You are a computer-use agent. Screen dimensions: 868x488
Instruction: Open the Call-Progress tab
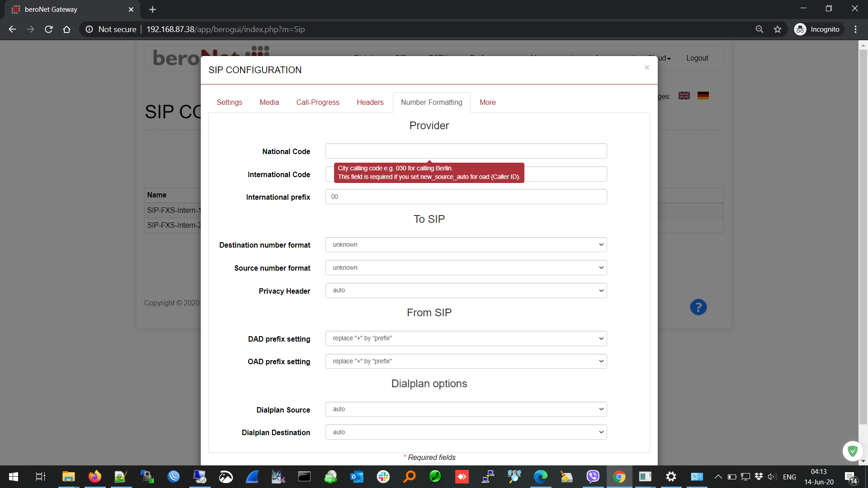pos(317,103)
